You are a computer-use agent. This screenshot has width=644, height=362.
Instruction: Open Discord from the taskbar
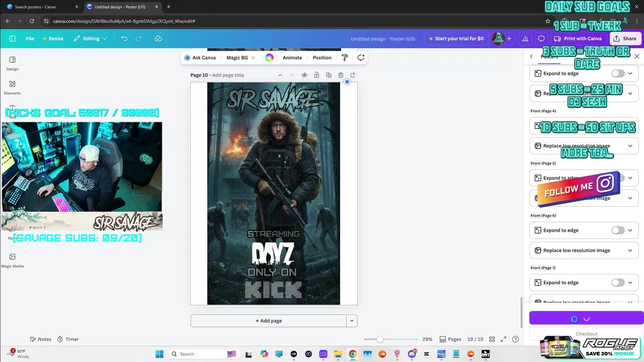coord(412,354)
